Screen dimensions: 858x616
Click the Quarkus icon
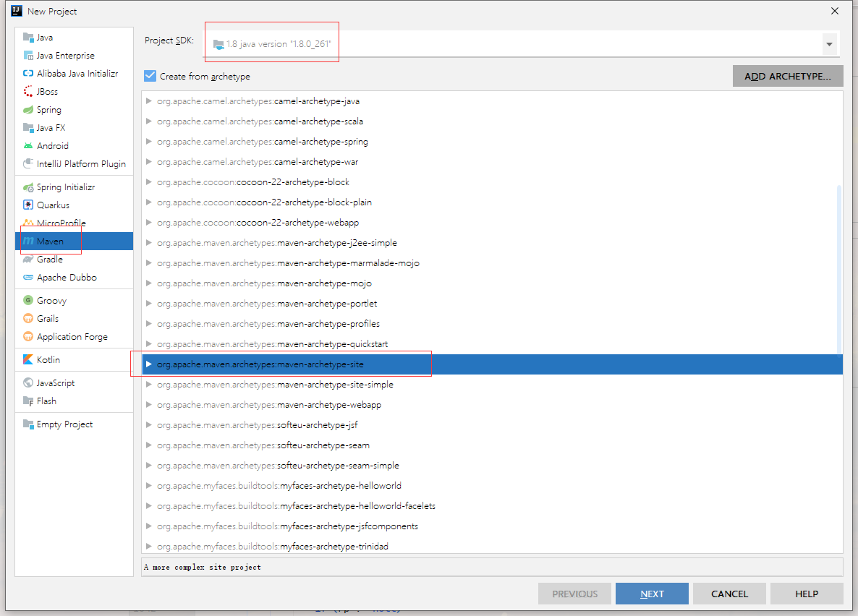(28, 205)
